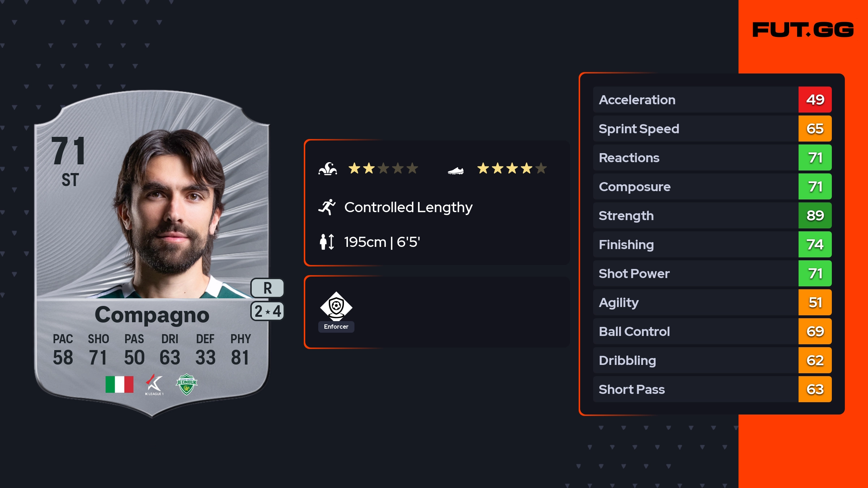Click the FUT.GG logo
This screenshot has width=868, height=488.
[803, 30]
